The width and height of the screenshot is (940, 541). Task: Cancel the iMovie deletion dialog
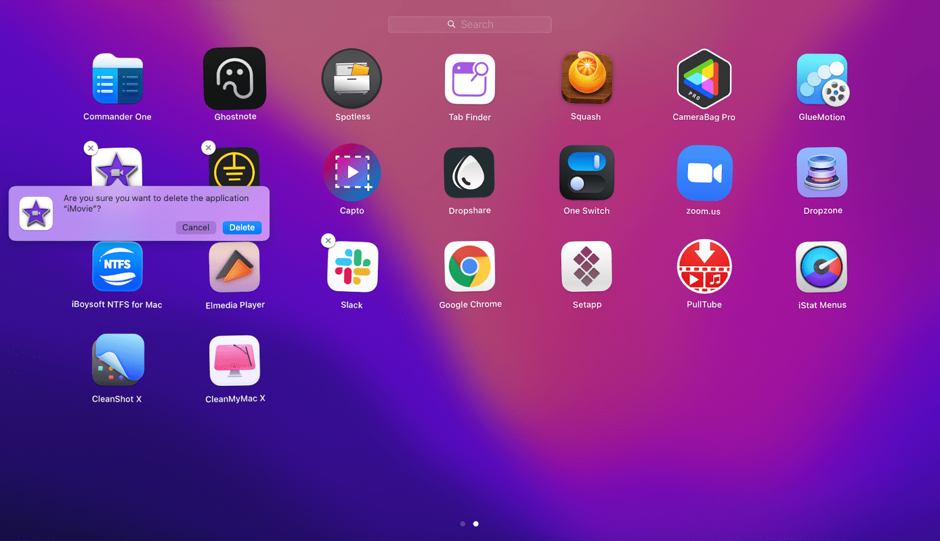(x=196, y=228)
